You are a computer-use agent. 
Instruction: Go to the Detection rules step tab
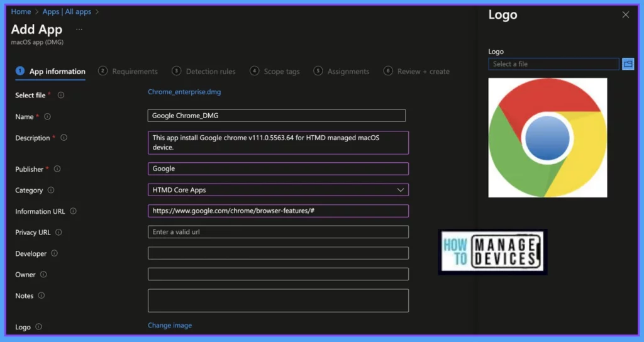pyautogui.click(x=204, y=72)
